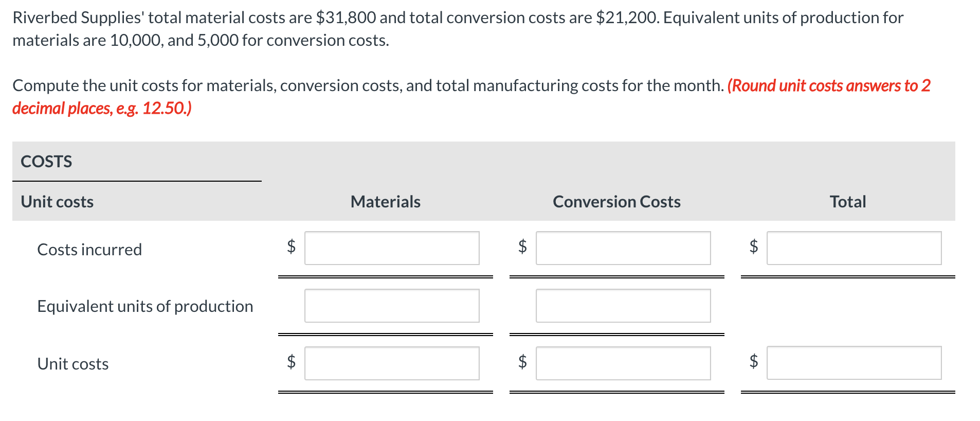980x421 pixels.
Task: Click the Unit costs Conversion Costs input field
Action: (x=623, y=363)
